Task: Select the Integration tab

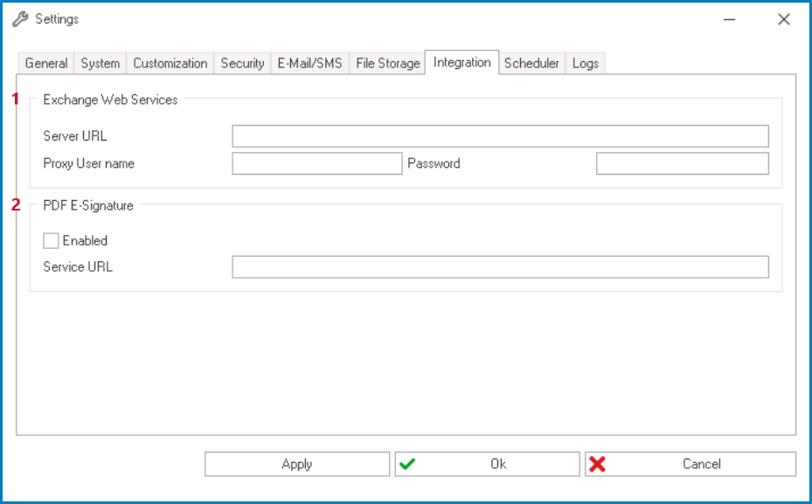Action: click(462, 62)
